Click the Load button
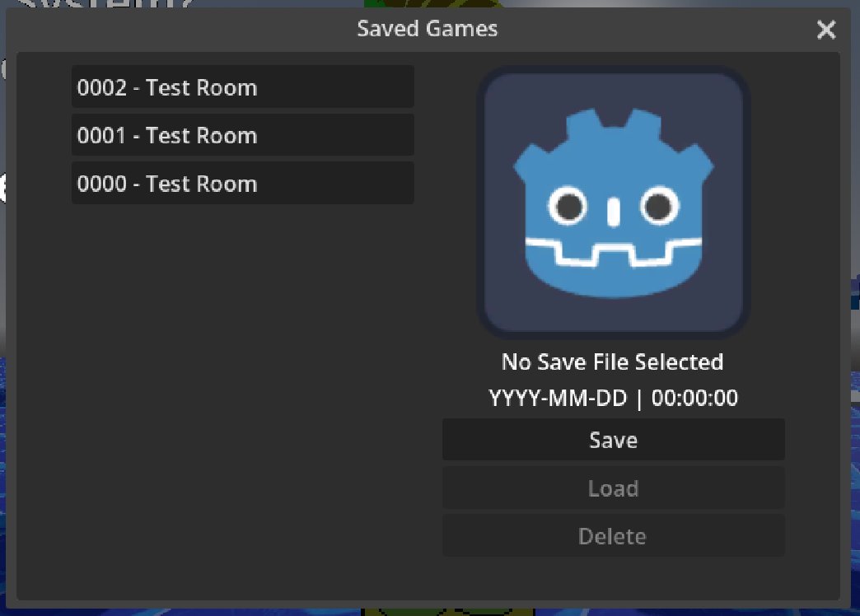Image resolution: width=860 pixels, height=616 pixels. (613, 488)
